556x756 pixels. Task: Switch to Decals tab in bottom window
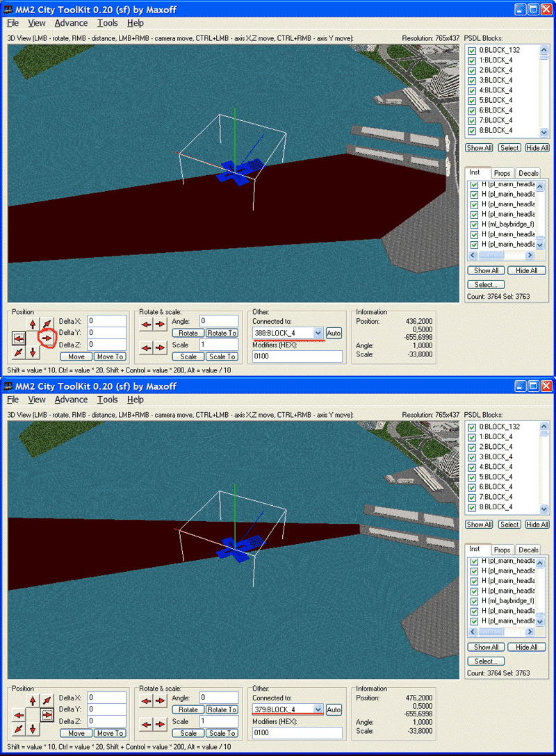coord(528,550)
